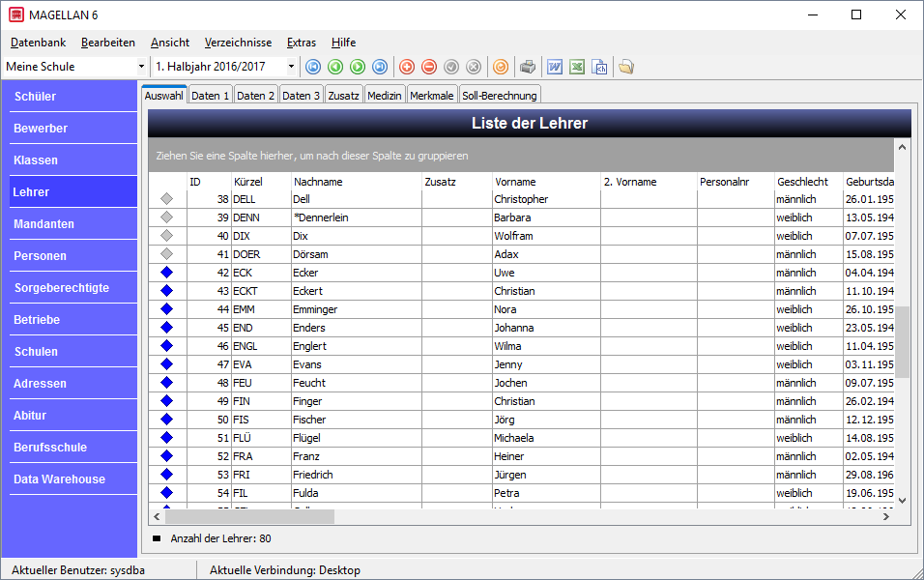The width and height of the screenshot is (924, 580).
Task: Export to HTML document icon
Action: pos(599,68)
